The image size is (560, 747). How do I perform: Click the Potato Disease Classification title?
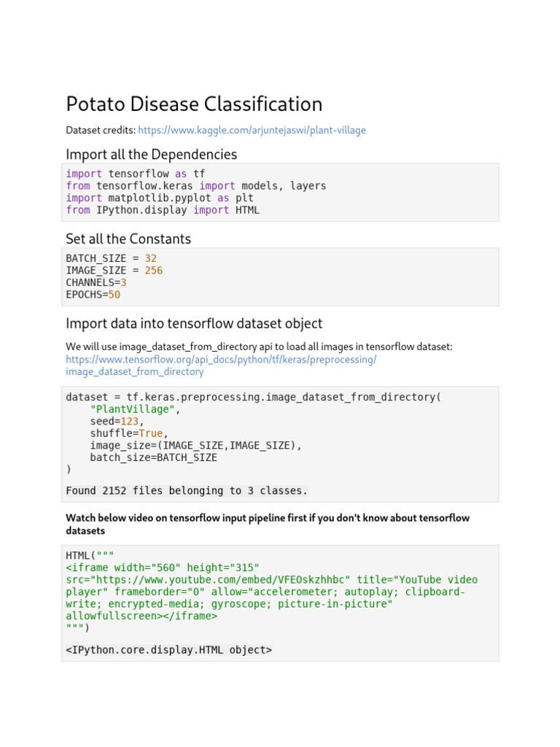pos(194,104)
